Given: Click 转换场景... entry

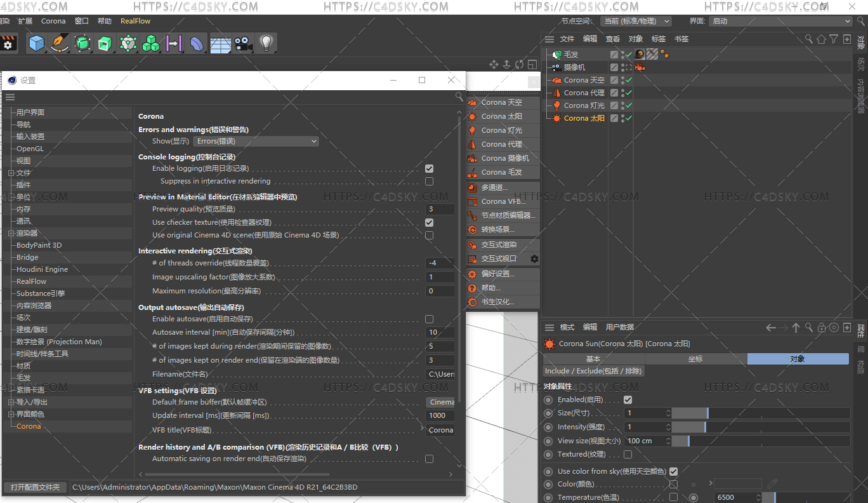Looking at the screenshot, I should coord(503,229).
